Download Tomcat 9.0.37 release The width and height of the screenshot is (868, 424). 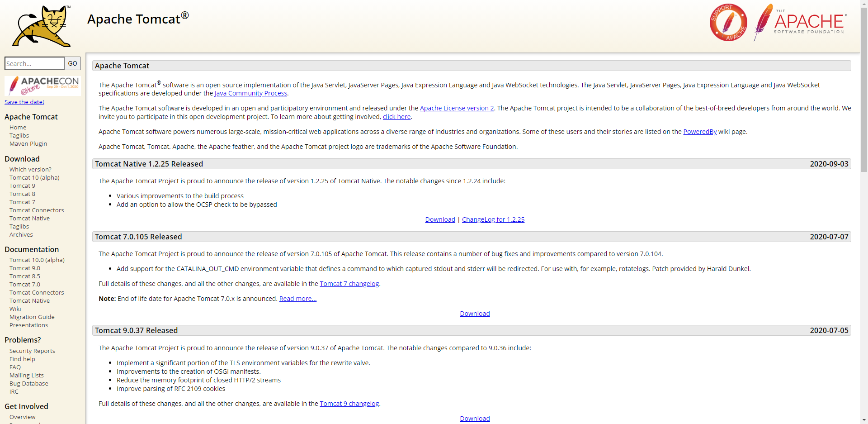click(x=475, y=419)
